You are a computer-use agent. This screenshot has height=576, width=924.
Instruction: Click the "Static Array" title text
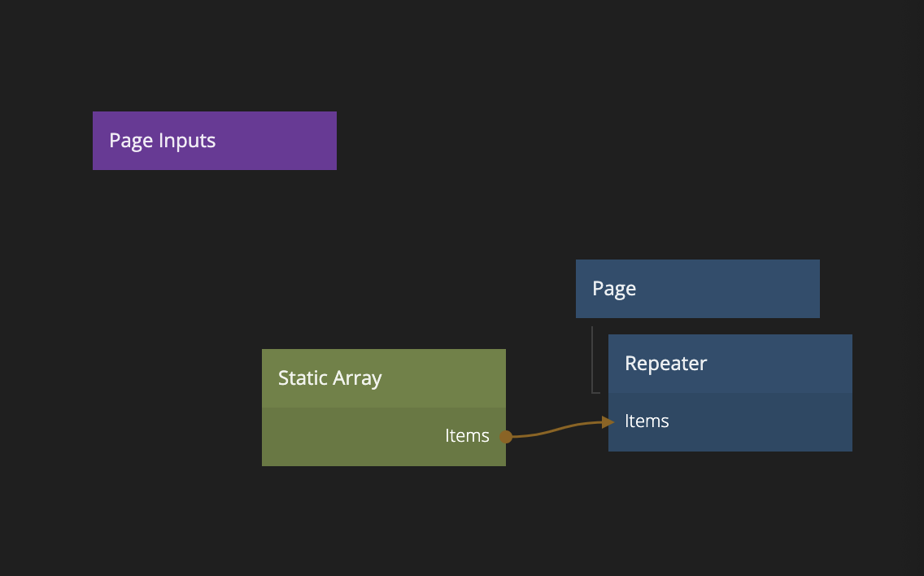(329, 378)
